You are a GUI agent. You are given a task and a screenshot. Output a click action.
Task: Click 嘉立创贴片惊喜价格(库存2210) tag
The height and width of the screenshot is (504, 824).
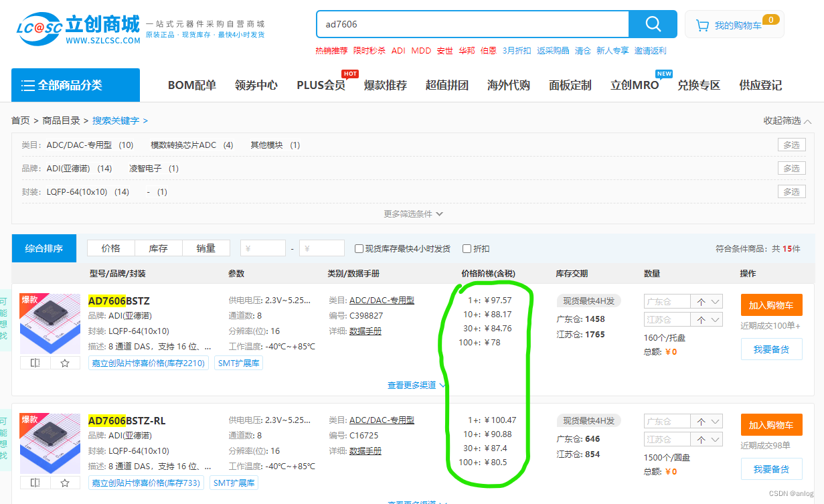pyautogui.click(x=149, y=363)
